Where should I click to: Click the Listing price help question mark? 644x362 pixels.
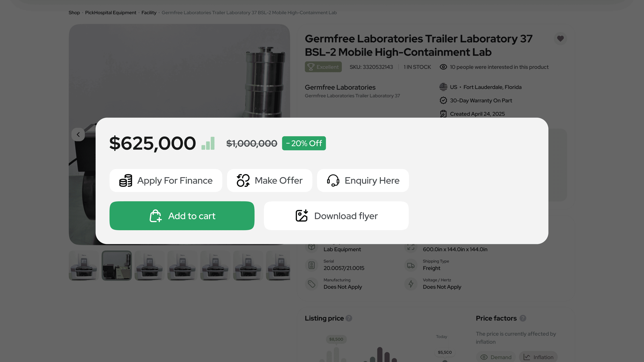pyautogui.click(x=349, y=318)
